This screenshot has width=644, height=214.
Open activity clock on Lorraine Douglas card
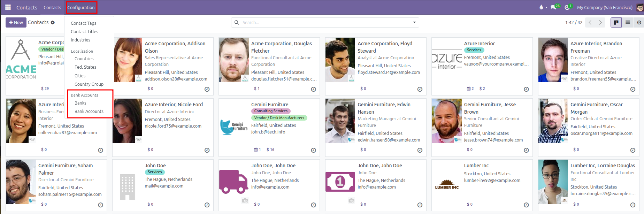[633, 205]
